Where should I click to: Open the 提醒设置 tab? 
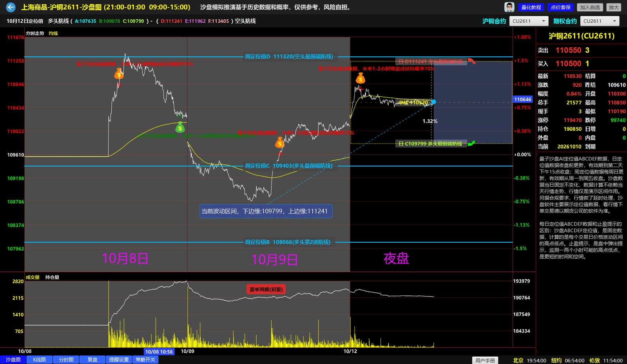[x=119, y=360]
